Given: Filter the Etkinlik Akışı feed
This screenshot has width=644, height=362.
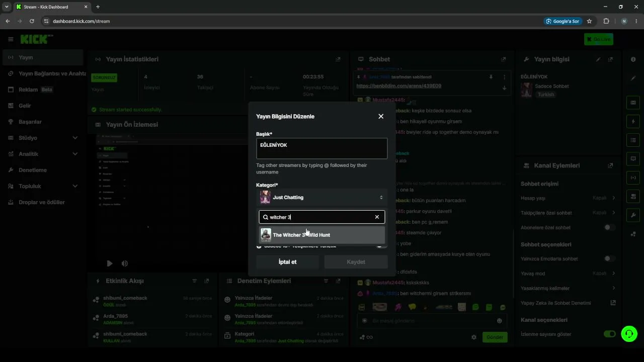Looking at the screenshot, I should coord(195,281).
